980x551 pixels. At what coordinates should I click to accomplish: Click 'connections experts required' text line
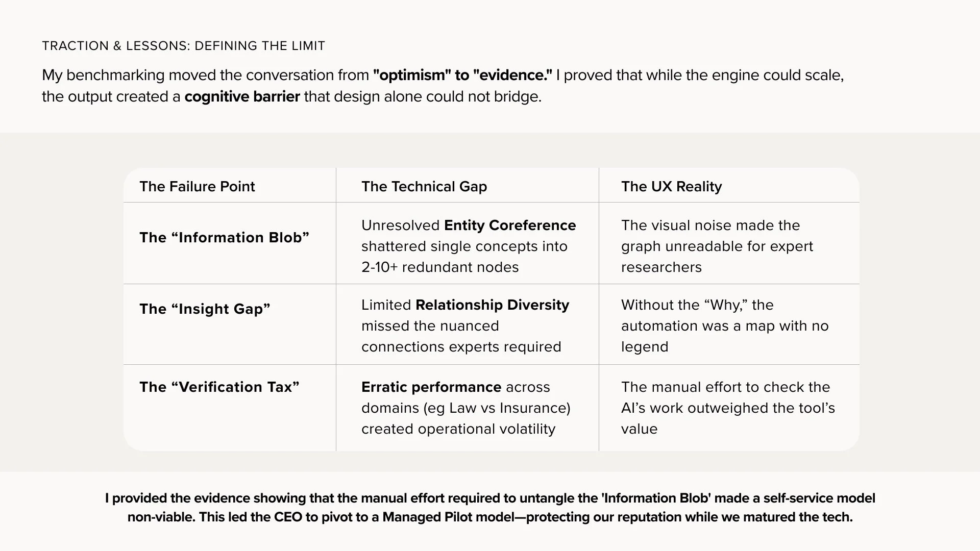coord(461,346)
